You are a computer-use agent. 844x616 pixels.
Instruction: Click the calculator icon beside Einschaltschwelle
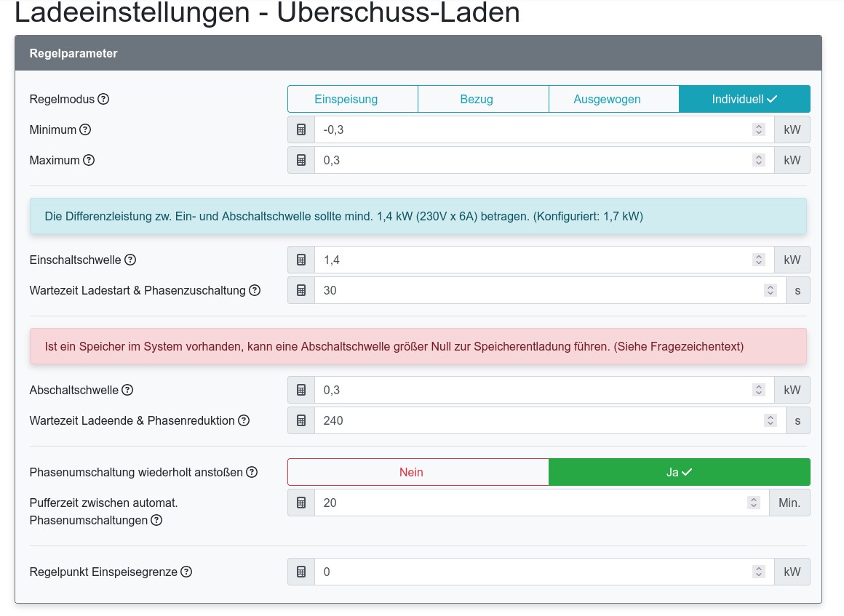pos(300,260)
